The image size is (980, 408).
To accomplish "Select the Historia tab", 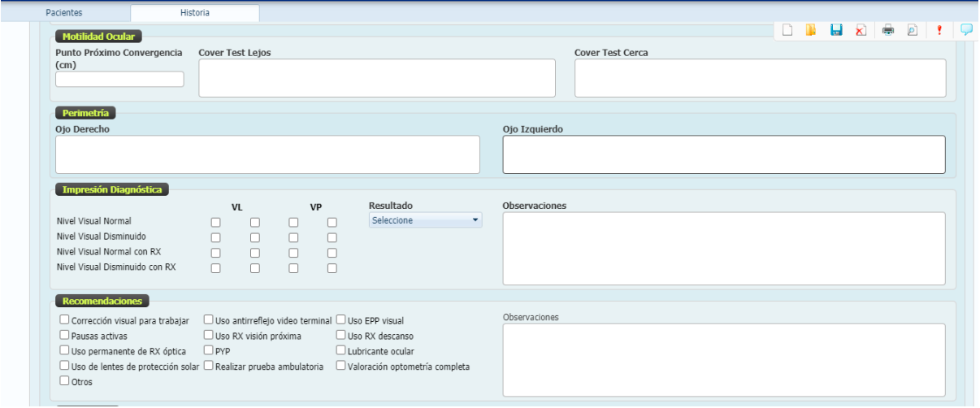I will (195, 13).
